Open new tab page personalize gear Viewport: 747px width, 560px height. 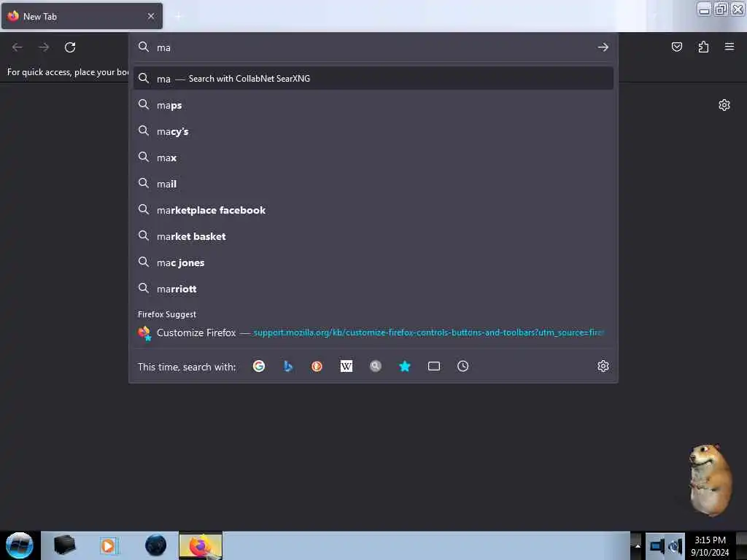click(724, 105)
